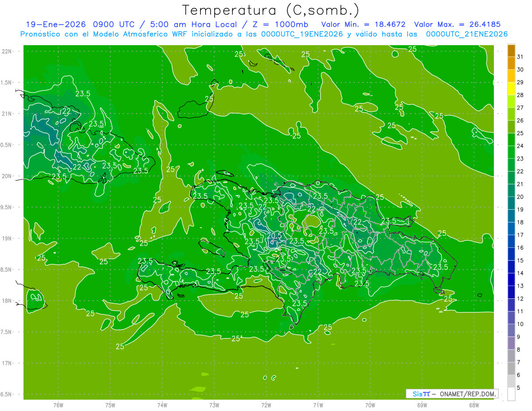This screenshot has width=532, height=411.
Task: Click the colorbar swatch between 16 and 17
Action: [511, 241]
